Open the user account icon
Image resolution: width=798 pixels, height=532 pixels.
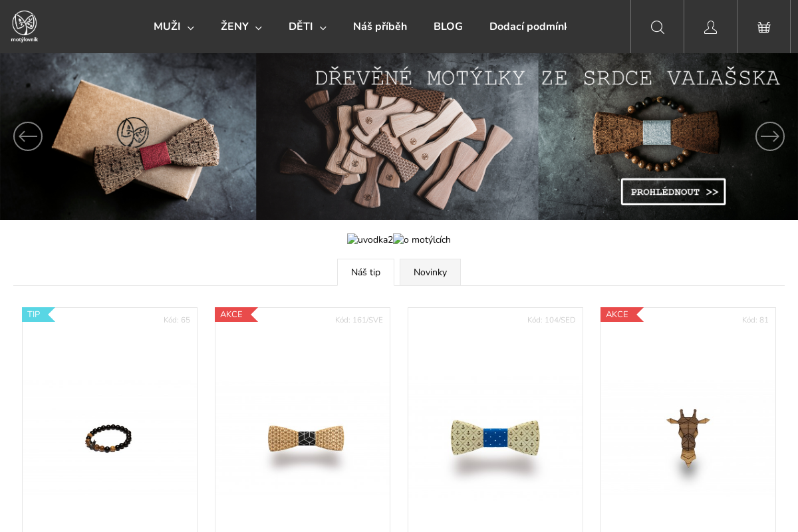tap(710, 27)
